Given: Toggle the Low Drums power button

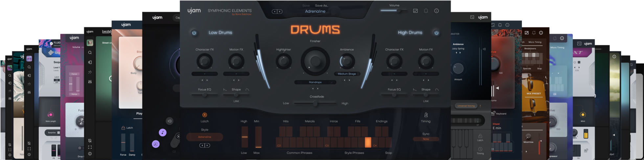Looking at the screenshot, I should click(194, 33).
